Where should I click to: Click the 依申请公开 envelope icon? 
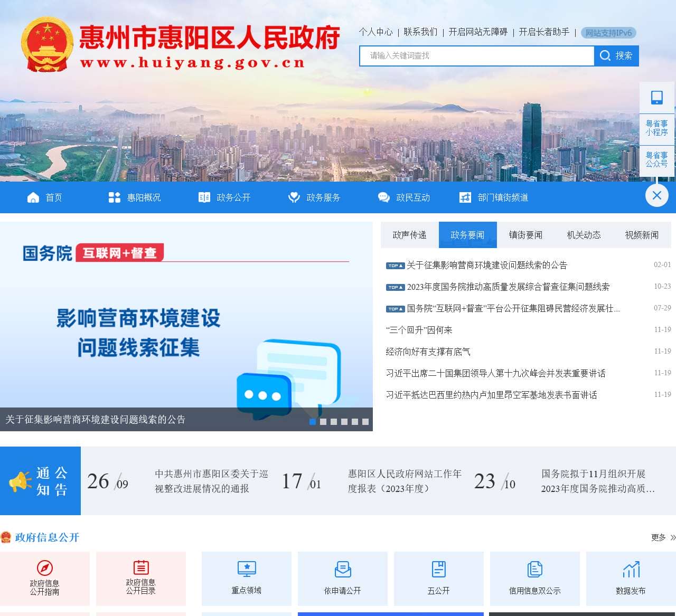coord(342,567)
